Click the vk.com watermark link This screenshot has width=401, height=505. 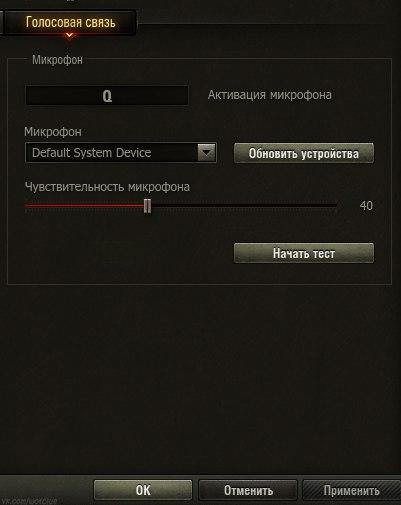[x=29, y=501]
